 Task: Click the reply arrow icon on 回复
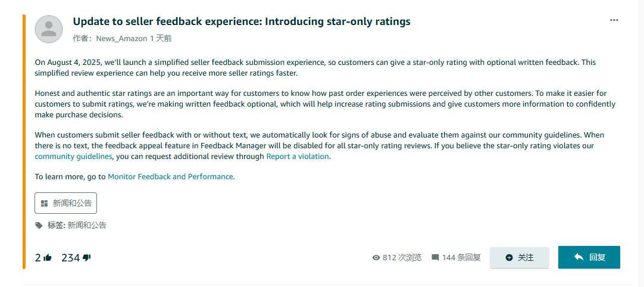coord(579,257)
